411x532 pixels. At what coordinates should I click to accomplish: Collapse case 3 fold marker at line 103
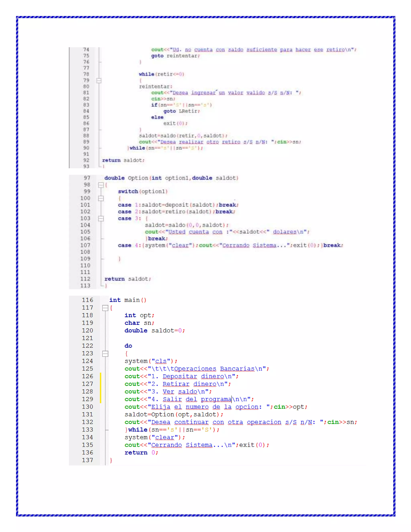pos(101,218)
